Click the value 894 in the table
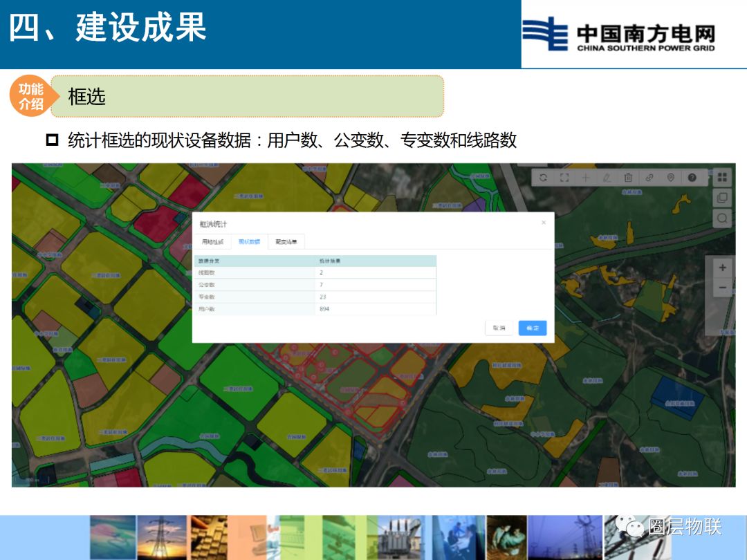The width and height of the screenshot is (747, 560). 324,309
